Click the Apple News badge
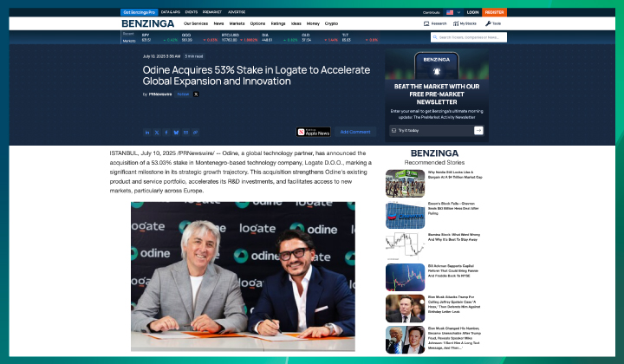Image resolution: width=624 pixels, height=364 pixels. (314, 133)
